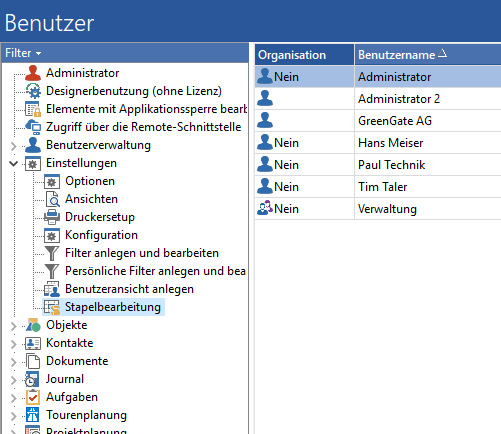This screenshot has height=434, width=501.
Task: Select user GreenGate AG
Action: point(395,121)
